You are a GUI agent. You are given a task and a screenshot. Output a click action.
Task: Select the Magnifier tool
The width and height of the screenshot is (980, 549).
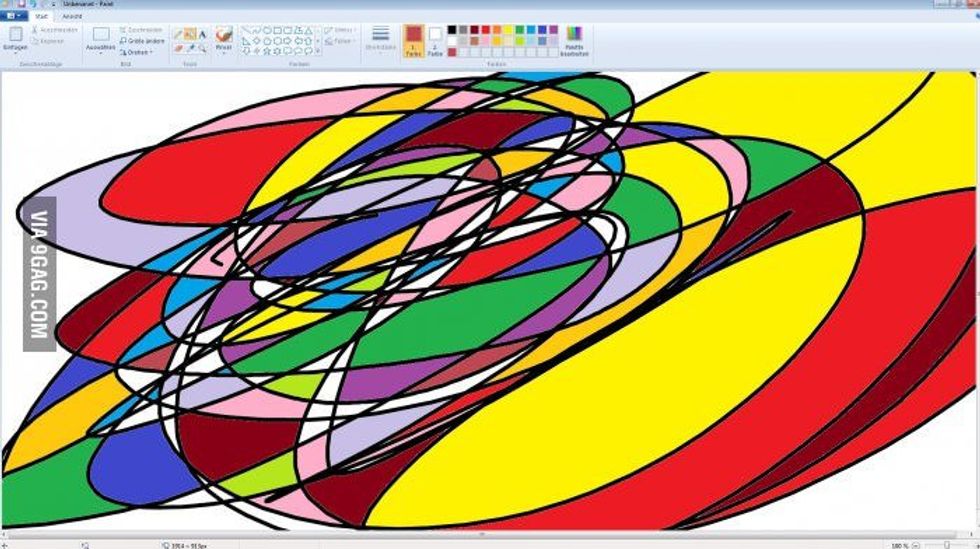(x=202, y=47)
